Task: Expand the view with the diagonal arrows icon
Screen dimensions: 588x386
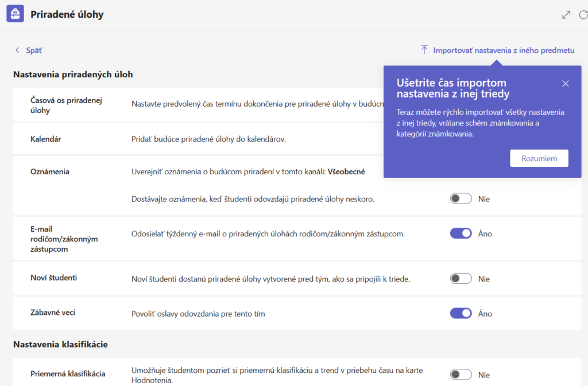Action: (566, 15)
